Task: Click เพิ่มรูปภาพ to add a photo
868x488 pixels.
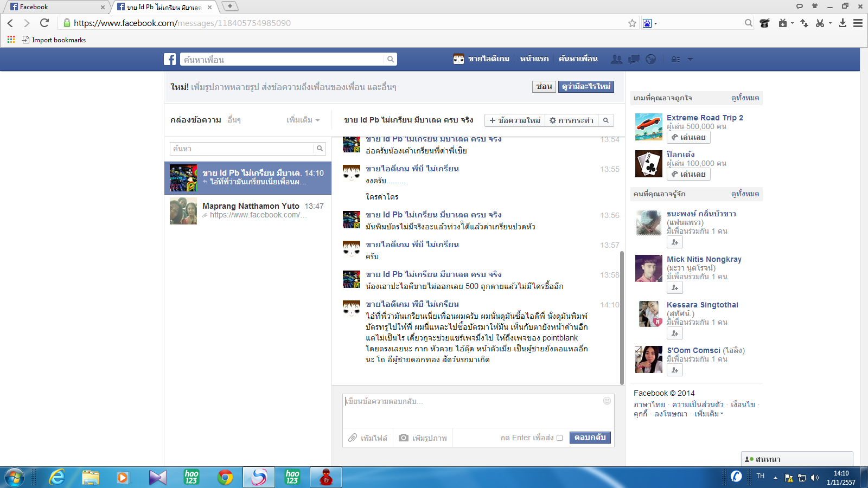Action: pos(423,438)
